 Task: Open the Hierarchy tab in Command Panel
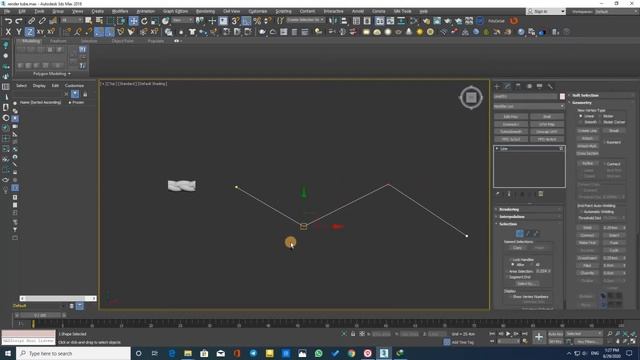(x=518, y=86)
